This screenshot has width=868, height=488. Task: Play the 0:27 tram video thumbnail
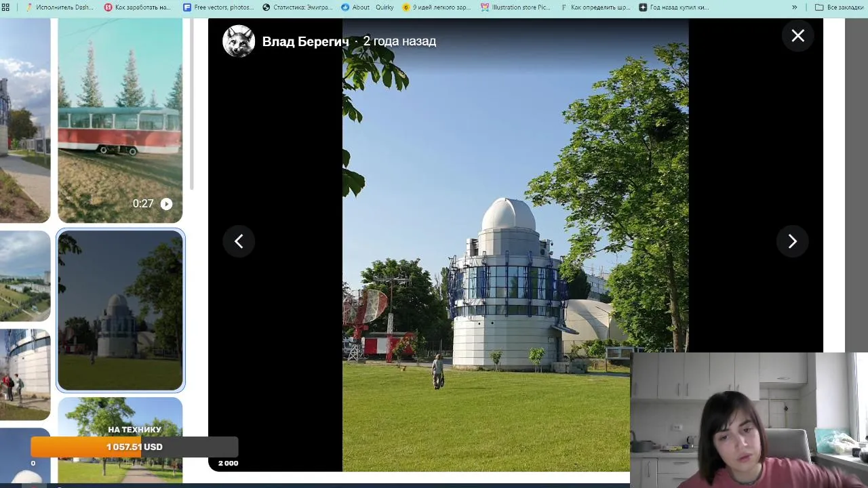[x=120, y=121]
